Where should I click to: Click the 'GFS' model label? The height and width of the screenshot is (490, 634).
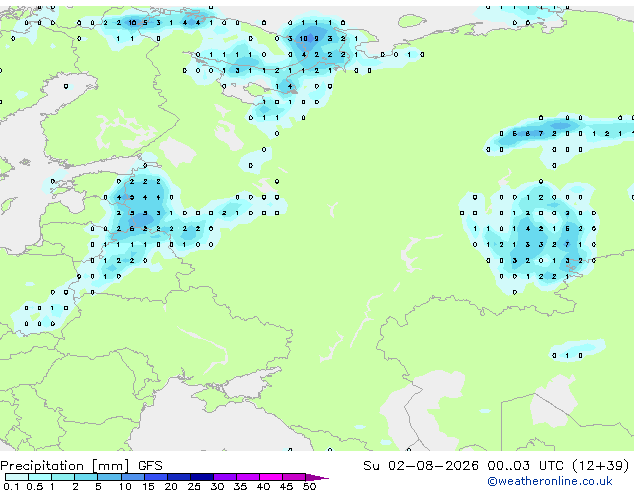pyautogui.click(x=150, y=466)
